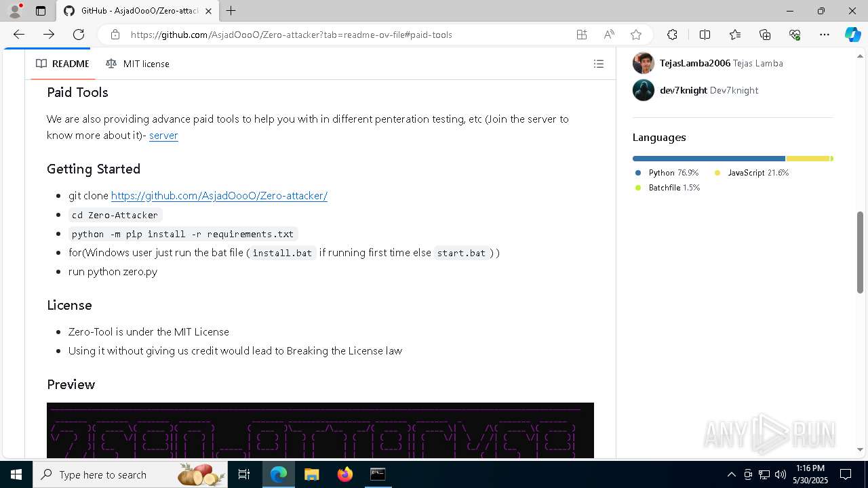Viewport: 868px width, 488px height.
Task: Click the taskbar clock showing 1:16 PM
Action: click(x=810, y=474)
